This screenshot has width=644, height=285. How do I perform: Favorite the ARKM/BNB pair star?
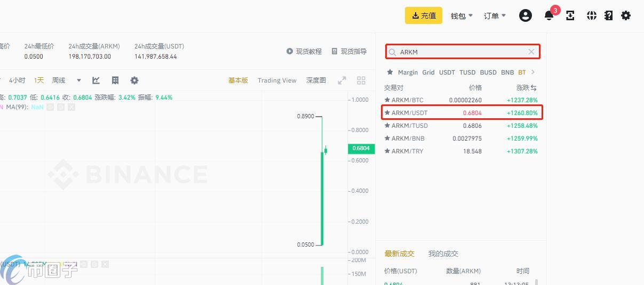click(x=387, y=139)
